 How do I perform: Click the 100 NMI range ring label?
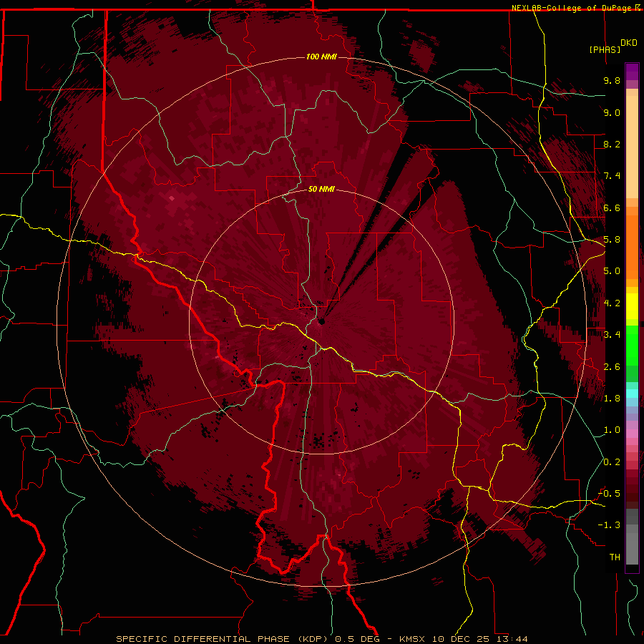(321, 57)
